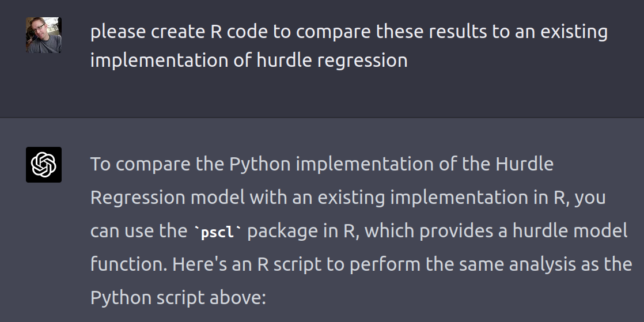Click the user profile avatar photo
This screenshot has height=322, width=644.
coord(44,35)
